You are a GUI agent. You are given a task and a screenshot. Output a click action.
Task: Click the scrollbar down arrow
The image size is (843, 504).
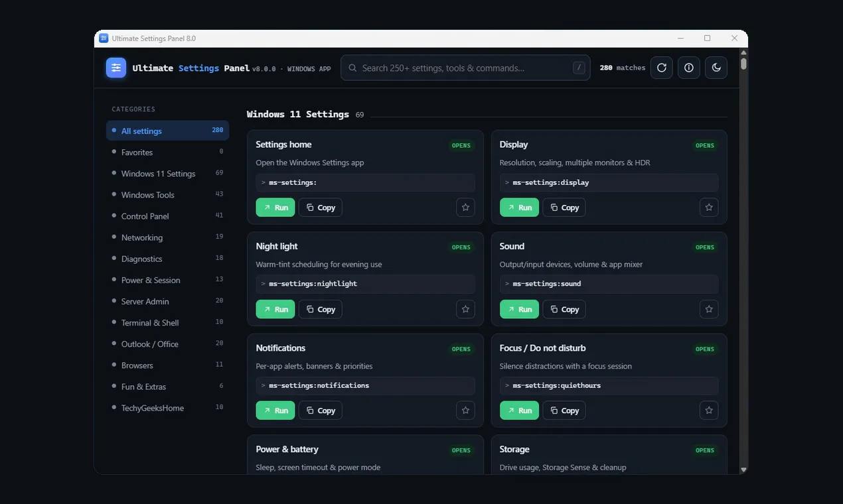[x=743, y=470]
